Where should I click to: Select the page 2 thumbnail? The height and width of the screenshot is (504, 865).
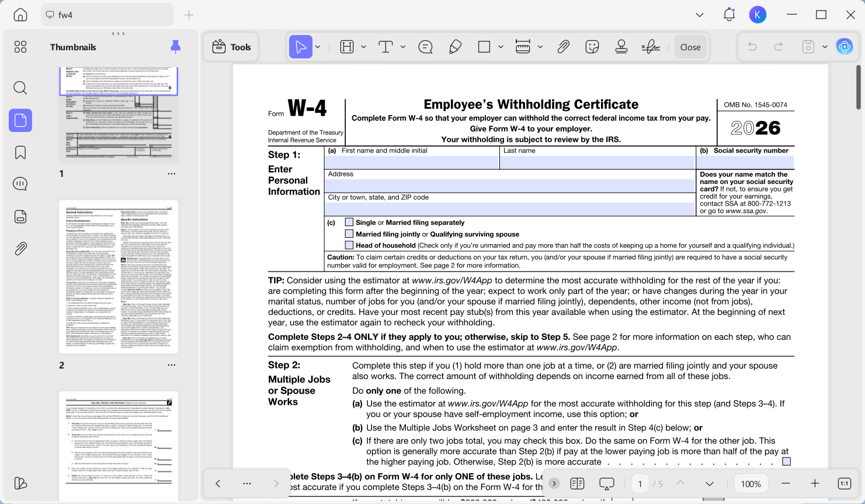point(119,277)
